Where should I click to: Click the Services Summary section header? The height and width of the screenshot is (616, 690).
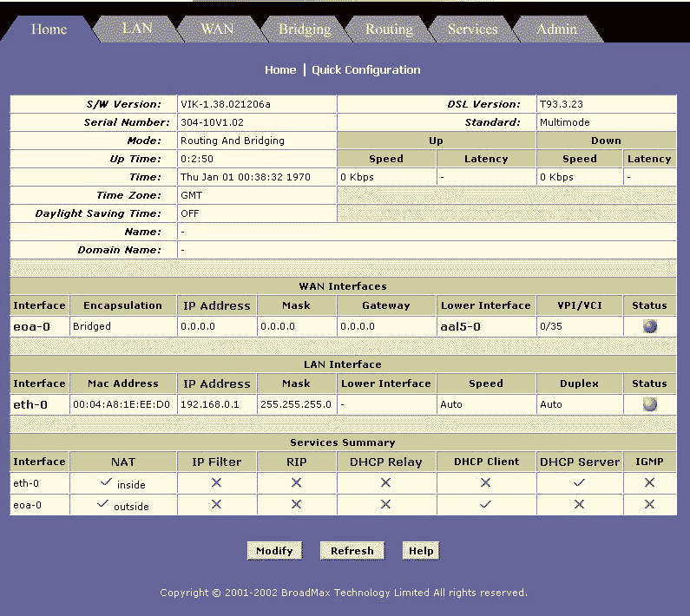tap(343, 442)
